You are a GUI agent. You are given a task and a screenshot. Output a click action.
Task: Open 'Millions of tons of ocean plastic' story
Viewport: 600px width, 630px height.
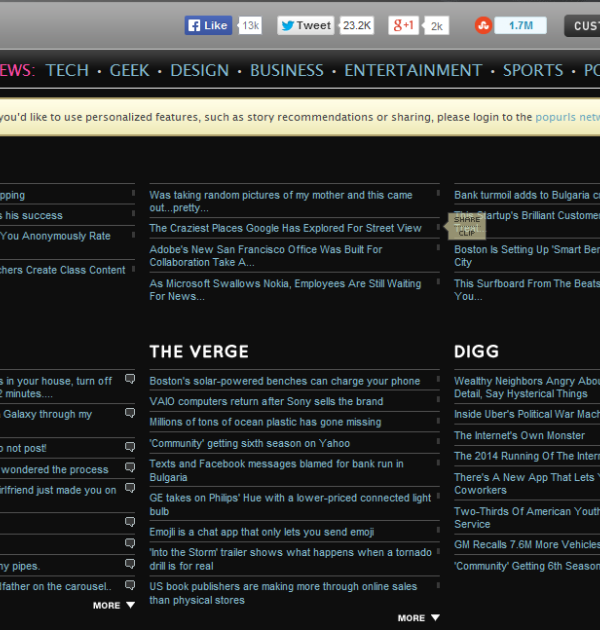point(265,422)
